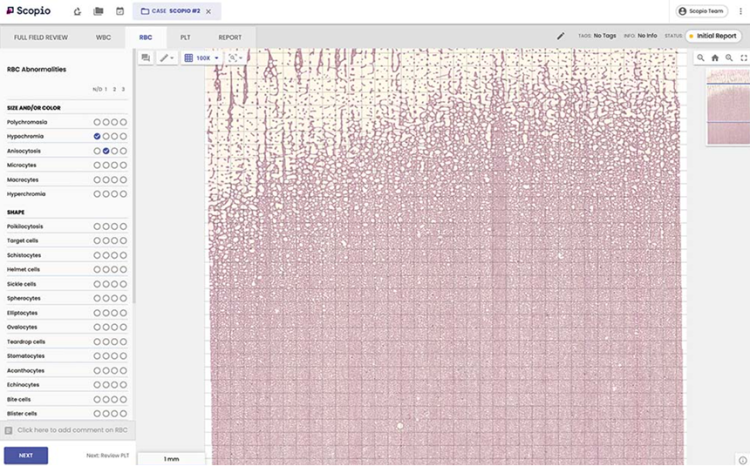Set Hyperchromia grade to 2
Viewport: 750px width, 473px height.
115,194
